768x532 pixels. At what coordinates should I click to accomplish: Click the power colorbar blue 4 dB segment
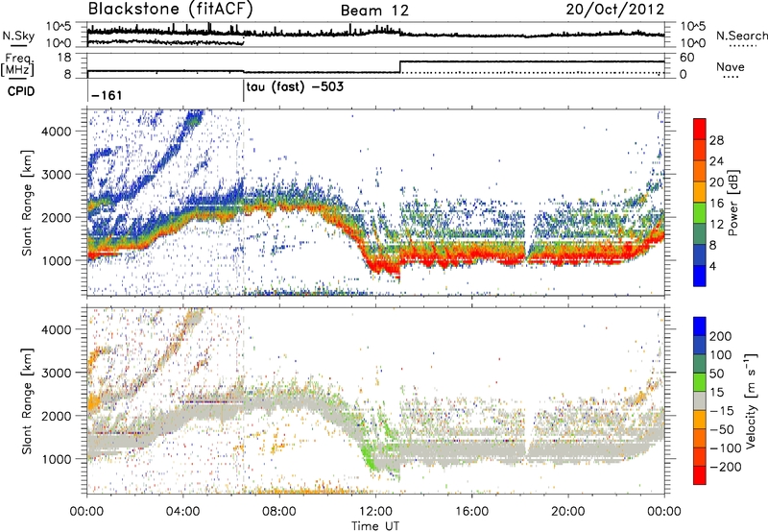tap(700, 276)
